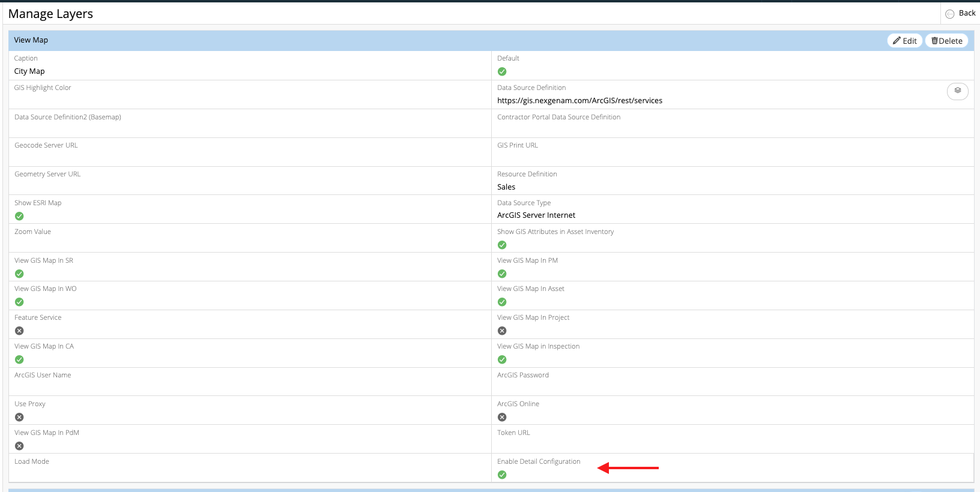The width and height of the screenshot is (980, 492).
Task: Click the View GIS Map In CA checkmark
Action: [19, 359]
